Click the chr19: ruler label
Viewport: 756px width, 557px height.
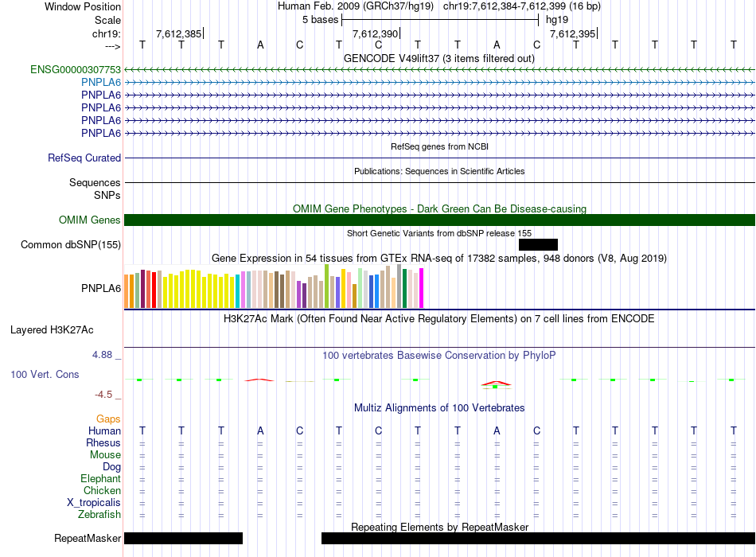(107, 33)
